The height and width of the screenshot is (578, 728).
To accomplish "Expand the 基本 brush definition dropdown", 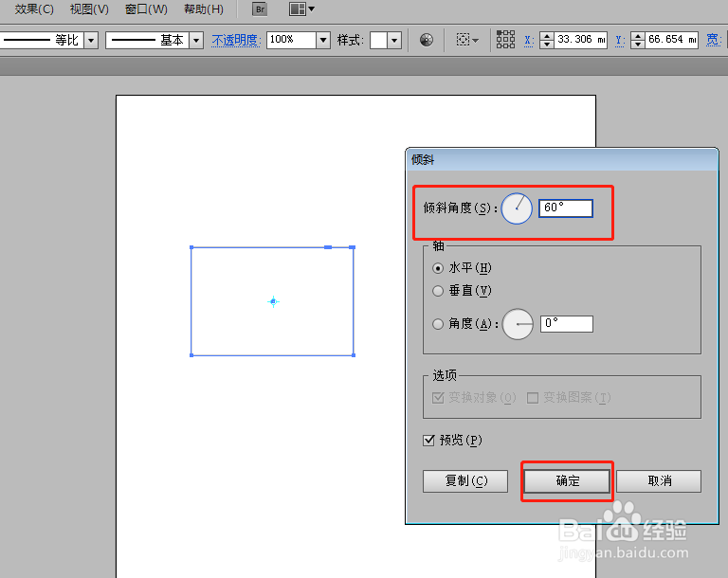I will (x=196, y=41).
